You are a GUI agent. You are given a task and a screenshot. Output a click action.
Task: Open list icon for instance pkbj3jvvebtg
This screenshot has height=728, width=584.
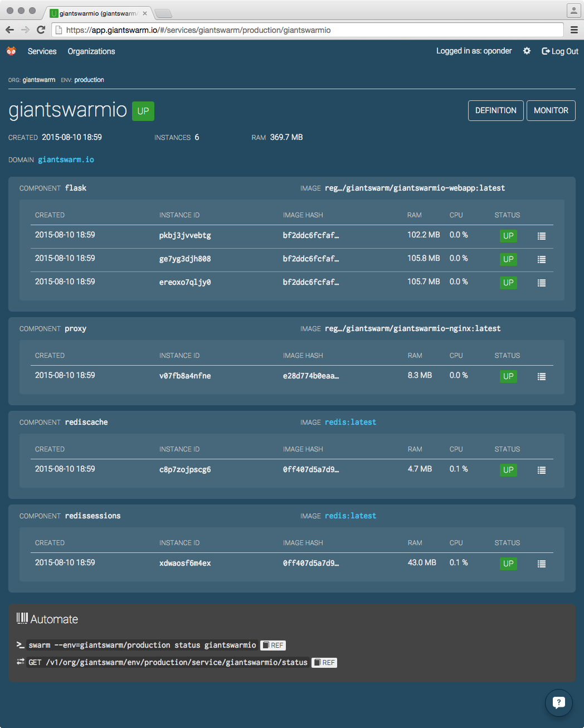541,236
